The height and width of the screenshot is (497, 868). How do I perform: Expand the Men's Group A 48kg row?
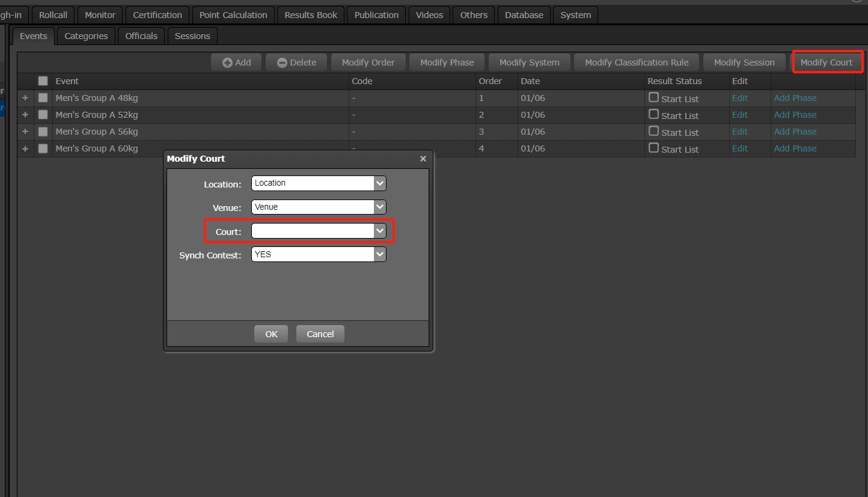pyautogui.click(x=25, y=98)
